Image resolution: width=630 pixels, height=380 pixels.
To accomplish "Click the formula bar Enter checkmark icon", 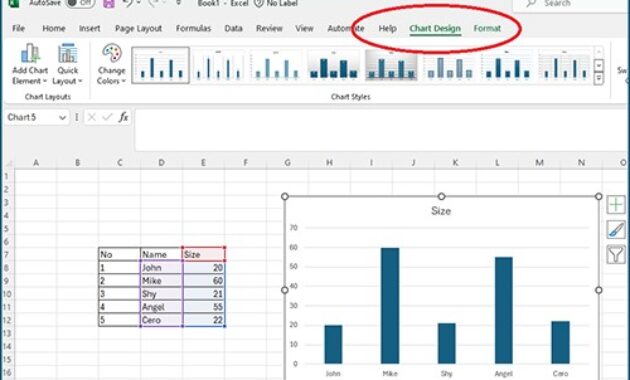I will pos(107,117).
